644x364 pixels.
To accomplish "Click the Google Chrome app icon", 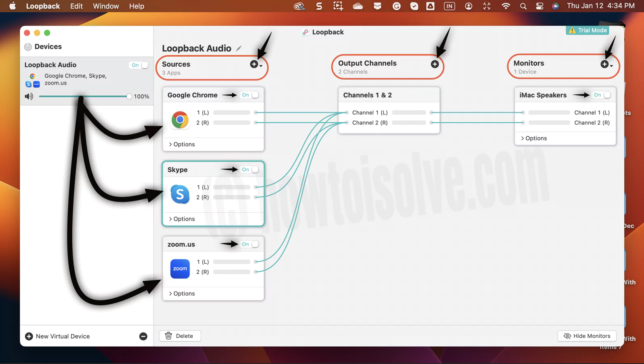I will 180,120.
